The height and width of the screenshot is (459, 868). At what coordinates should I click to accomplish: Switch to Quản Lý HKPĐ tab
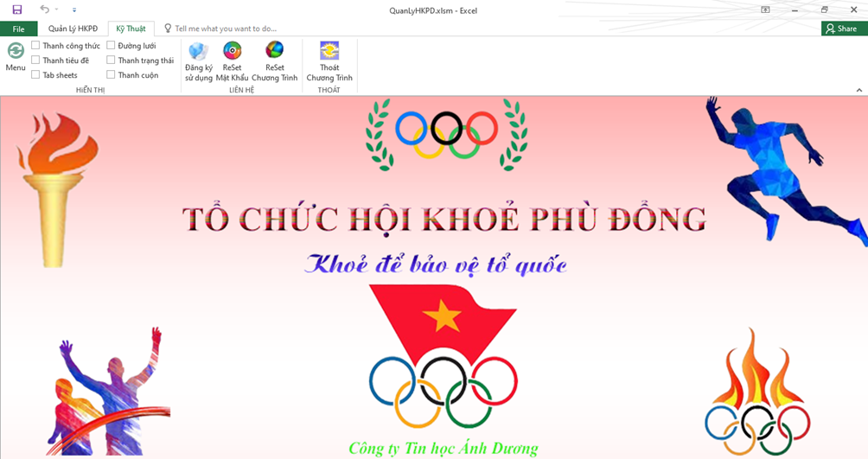click(x=73, y=29)
